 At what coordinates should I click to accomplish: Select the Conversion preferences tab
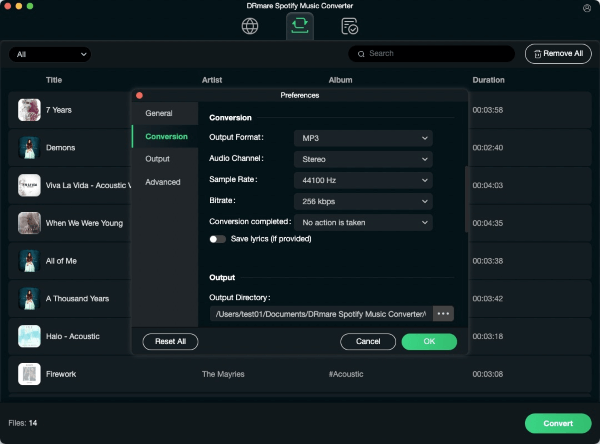tap(165, 136)
